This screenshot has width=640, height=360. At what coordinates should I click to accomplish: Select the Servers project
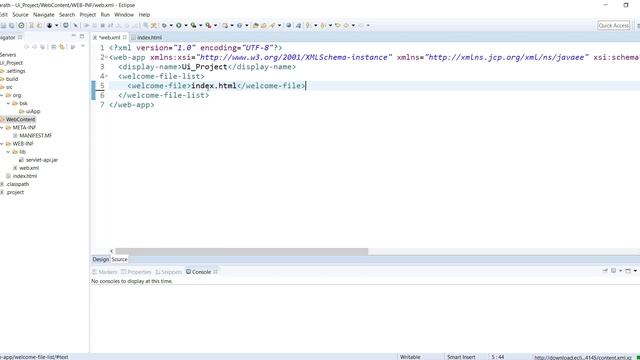[8, 55]
